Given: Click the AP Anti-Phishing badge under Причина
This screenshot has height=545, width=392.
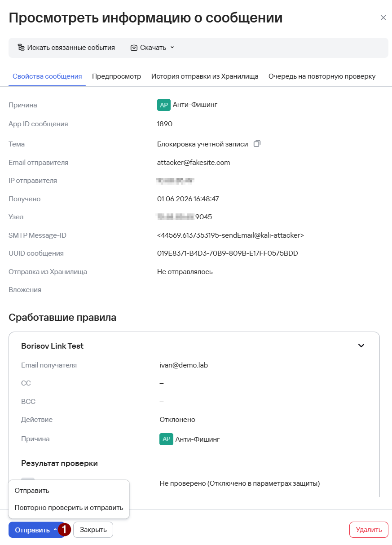Looking at the screenshot, I should click(x=164, y=105).
